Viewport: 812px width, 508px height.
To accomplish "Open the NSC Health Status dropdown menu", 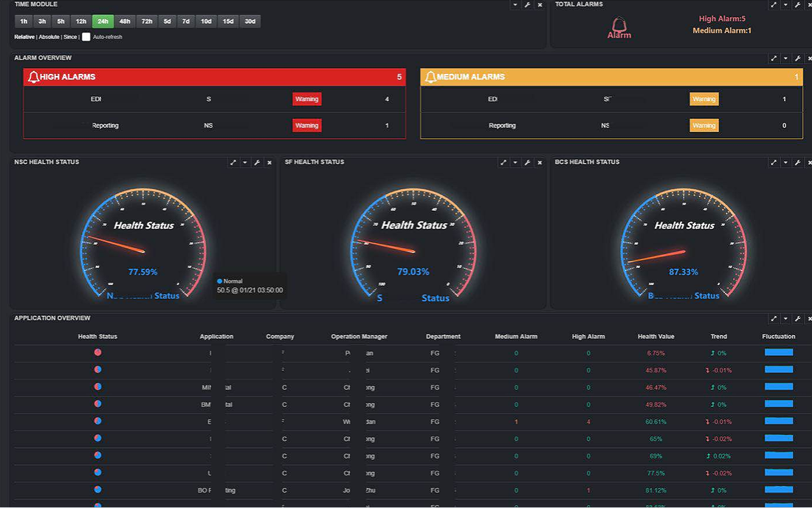I will coord(245,162).
